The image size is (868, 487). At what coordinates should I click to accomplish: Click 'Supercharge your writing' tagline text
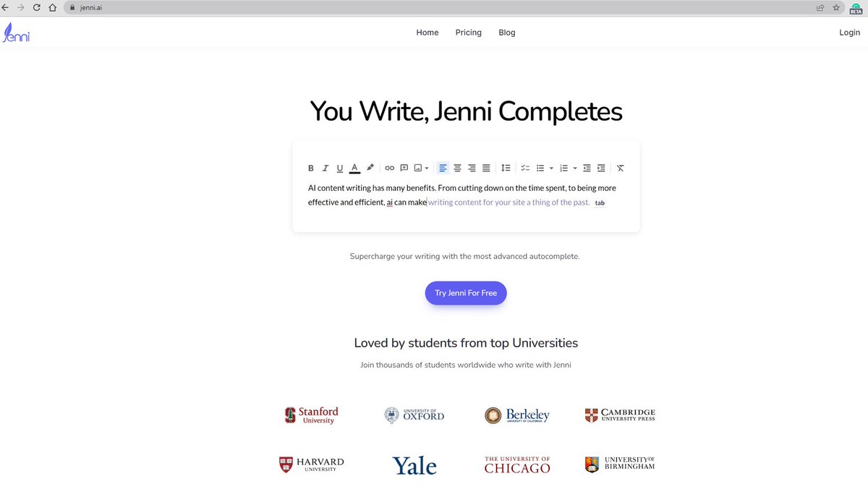point(465,256)
